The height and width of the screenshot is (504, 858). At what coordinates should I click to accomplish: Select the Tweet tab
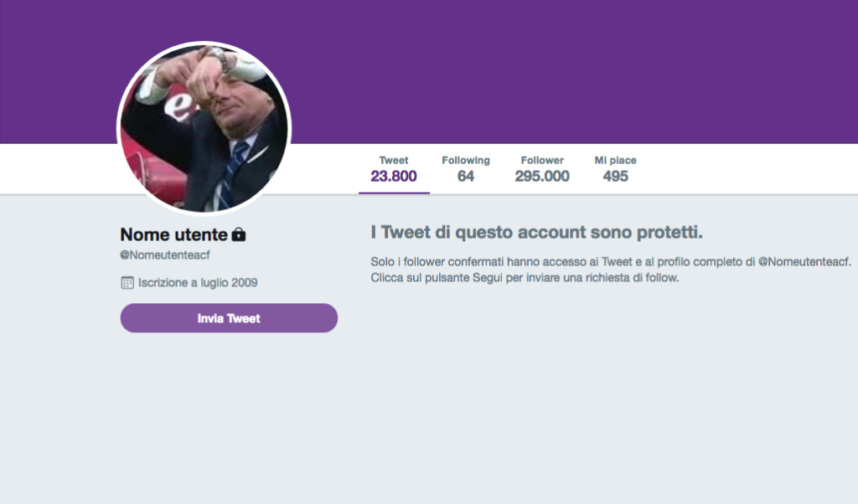click(394, 160)
